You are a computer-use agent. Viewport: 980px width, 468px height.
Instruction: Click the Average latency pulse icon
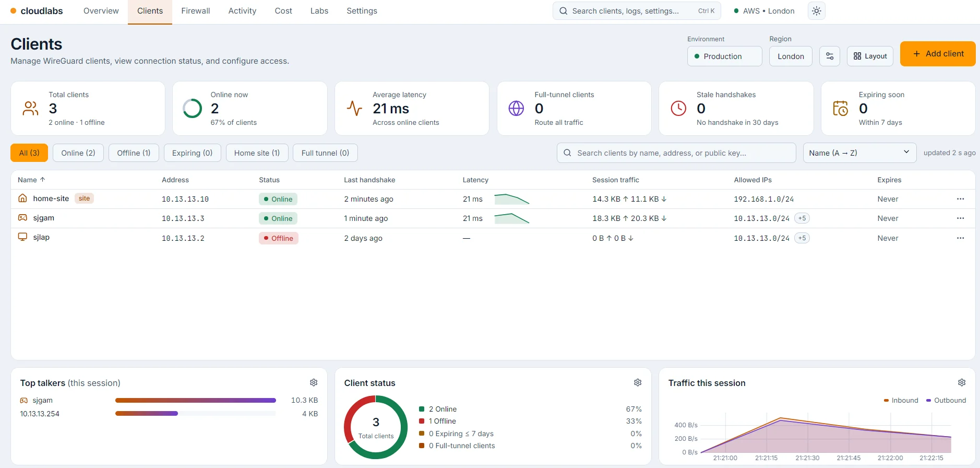pos(354,109)
